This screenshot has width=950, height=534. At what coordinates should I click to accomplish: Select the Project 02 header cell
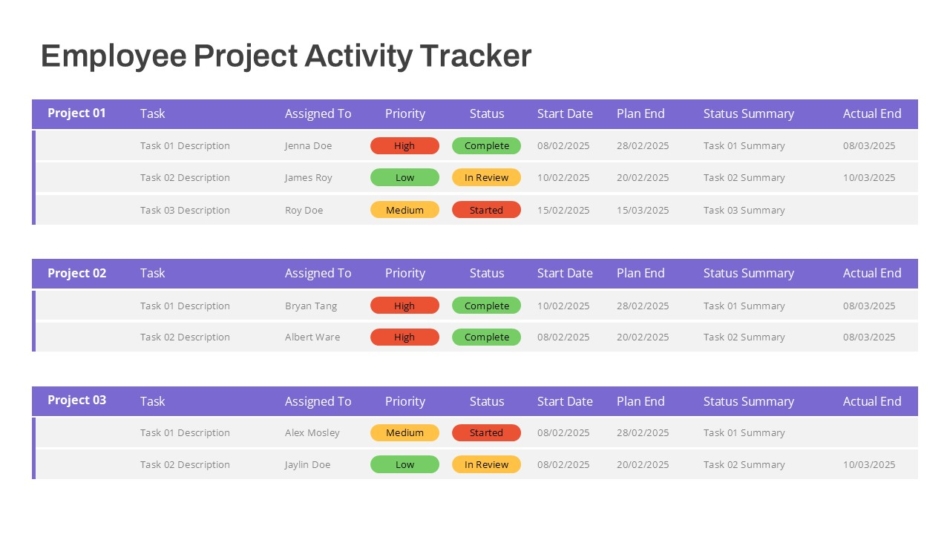click(77, 273)
